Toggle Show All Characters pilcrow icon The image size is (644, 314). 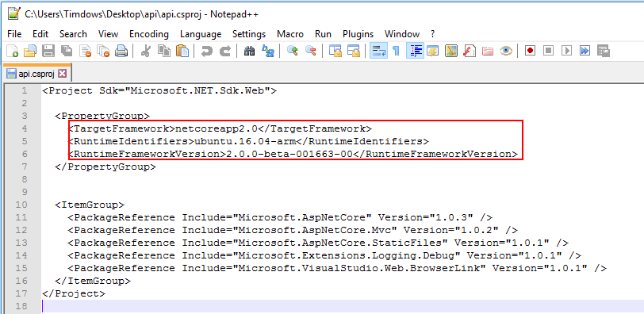[397, 51]
